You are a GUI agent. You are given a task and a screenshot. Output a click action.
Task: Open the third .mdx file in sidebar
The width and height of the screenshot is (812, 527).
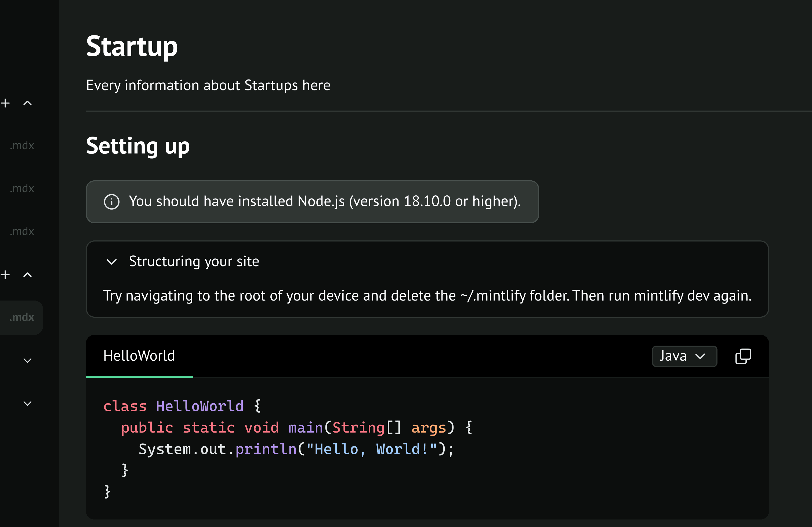click(x=22, y=232)
